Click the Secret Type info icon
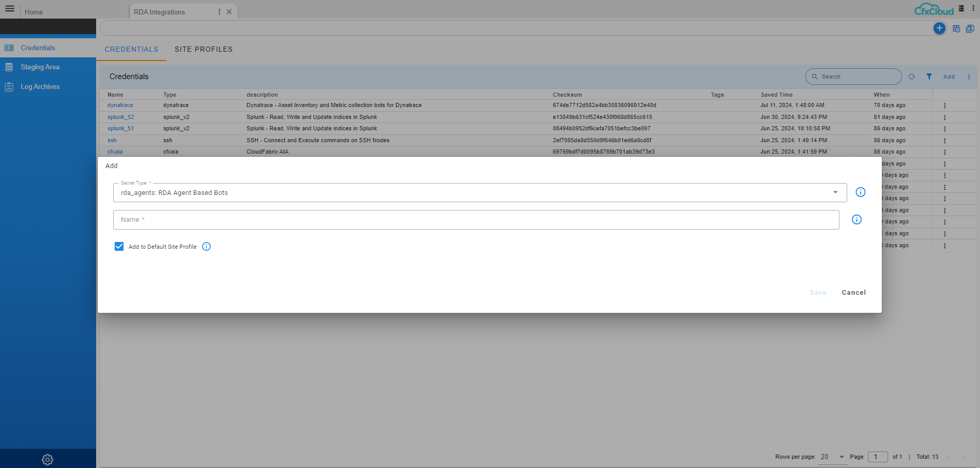980x468 pixels. pyautogui.click(x=860, y=192)
